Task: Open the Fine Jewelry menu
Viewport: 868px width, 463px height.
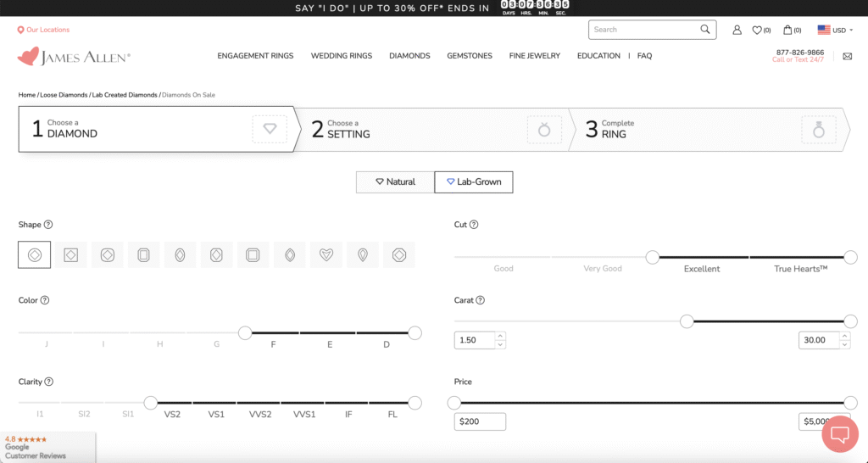Action: 534,56
